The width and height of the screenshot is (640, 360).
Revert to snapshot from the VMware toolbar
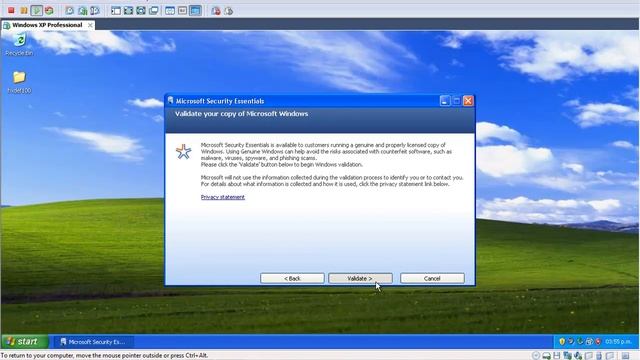[82, 11]
